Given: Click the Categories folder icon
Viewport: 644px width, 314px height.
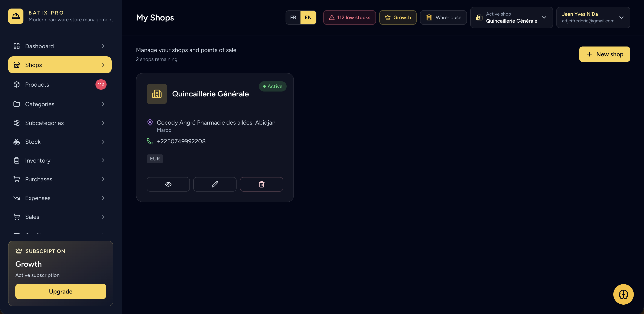Looking at the screenshot, I should [x=16, y=104].
